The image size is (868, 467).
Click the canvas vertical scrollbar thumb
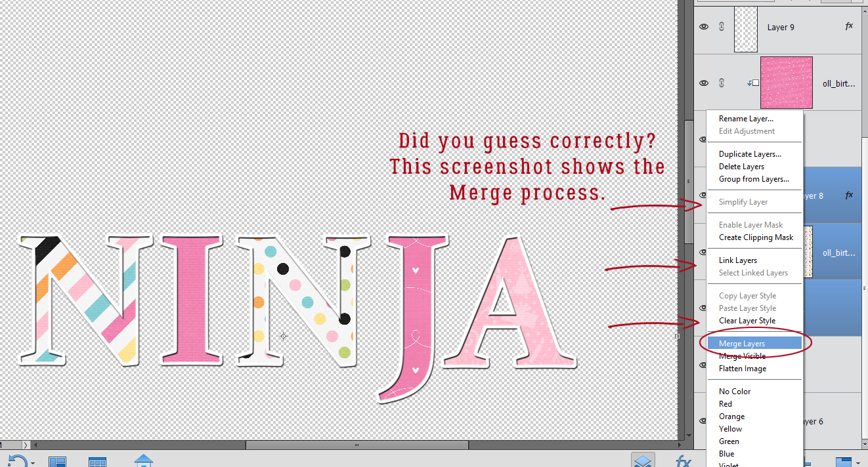(688, 181)
